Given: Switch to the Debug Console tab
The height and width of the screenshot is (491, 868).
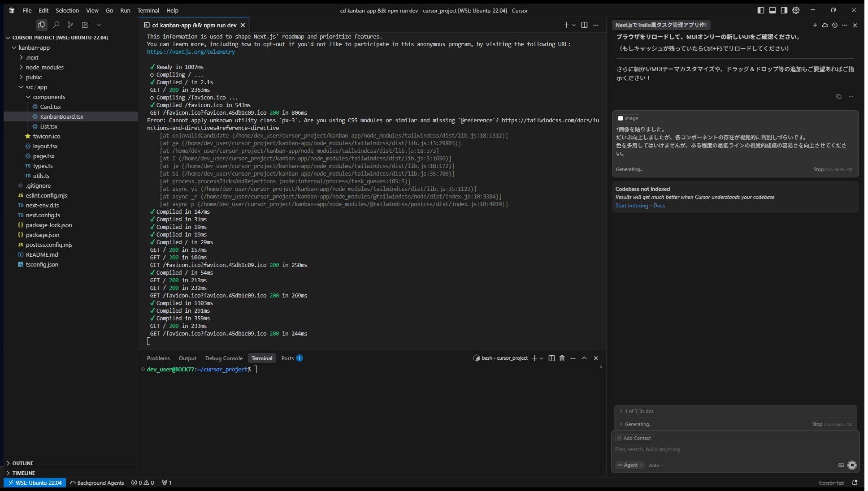Looking at the screenshot, I should [x=223, y=358].
